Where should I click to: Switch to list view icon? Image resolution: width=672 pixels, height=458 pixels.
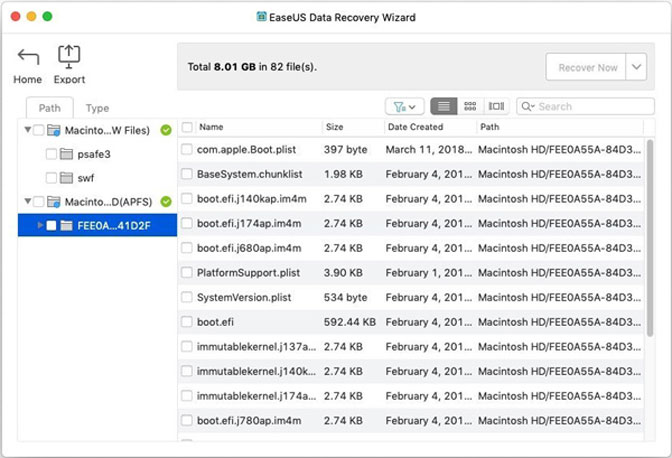click(x=444, y=106)
